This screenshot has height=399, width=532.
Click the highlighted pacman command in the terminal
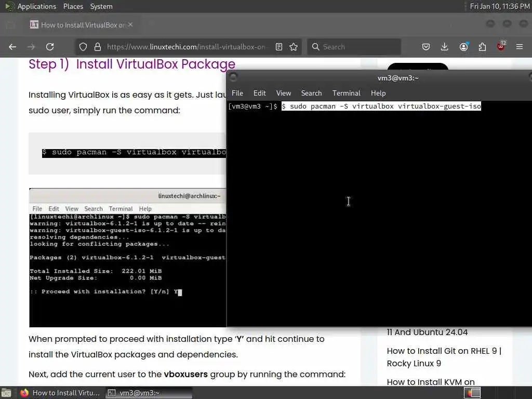[381, 106]
